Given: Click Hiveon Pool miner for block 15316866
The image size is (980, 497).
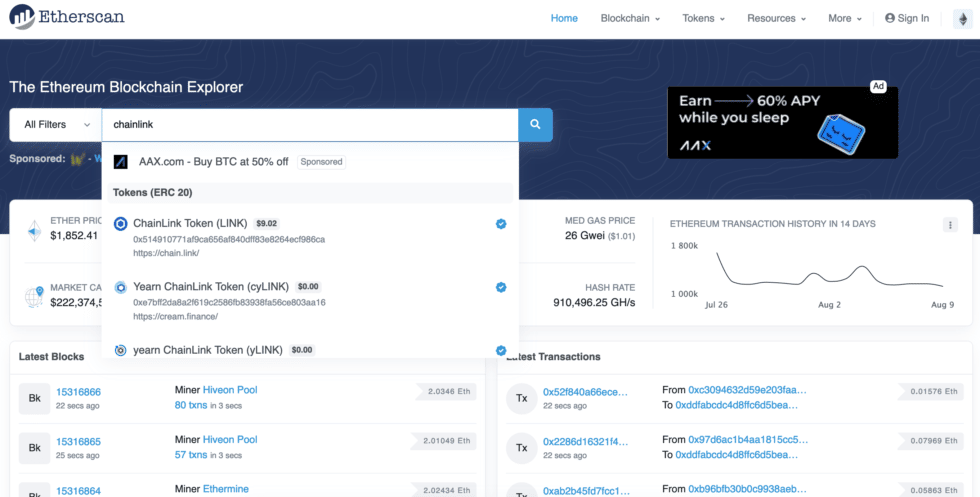Looking at the screenshot, I should (230, 390).
